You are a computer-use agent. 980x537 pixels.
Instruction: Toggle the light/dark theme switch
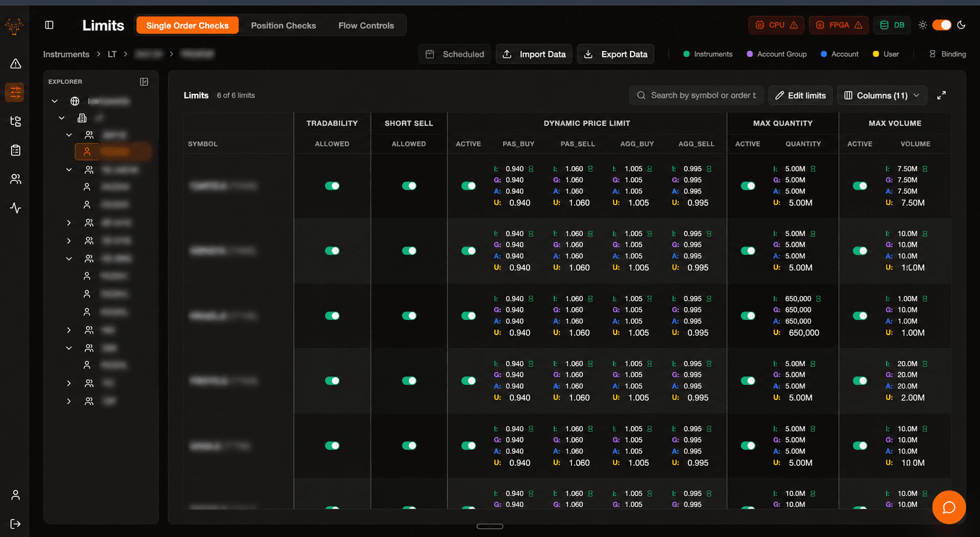942,25
